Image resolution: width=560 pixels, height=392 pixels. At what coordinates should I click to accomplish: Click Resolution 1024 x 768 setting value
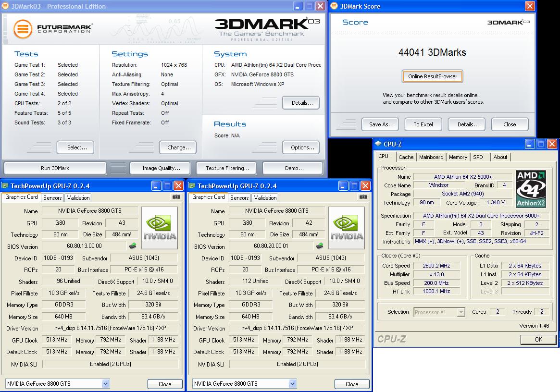pos(174,65)
